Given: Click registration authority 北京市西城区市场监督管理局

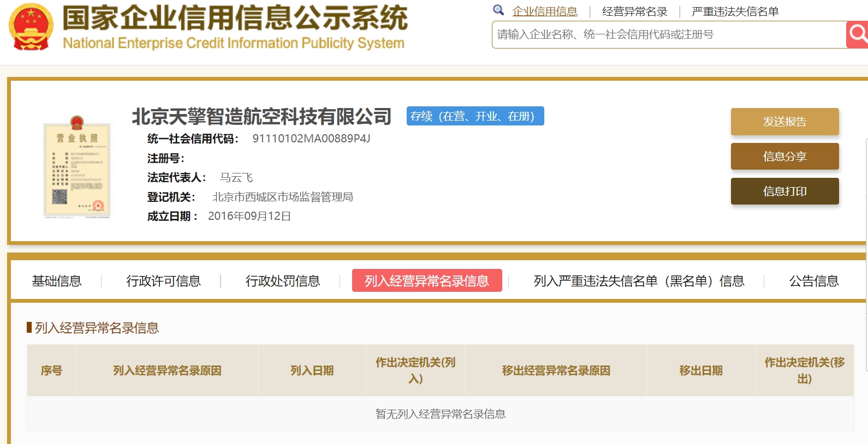Looking at the screenshot, I should (x=283, y=197).
